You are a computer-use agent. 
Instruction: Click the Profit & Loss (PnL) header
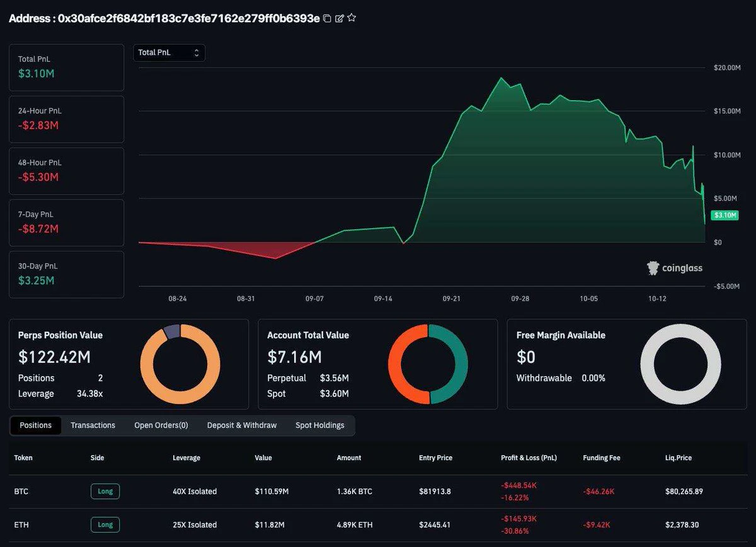pos(529,458)
